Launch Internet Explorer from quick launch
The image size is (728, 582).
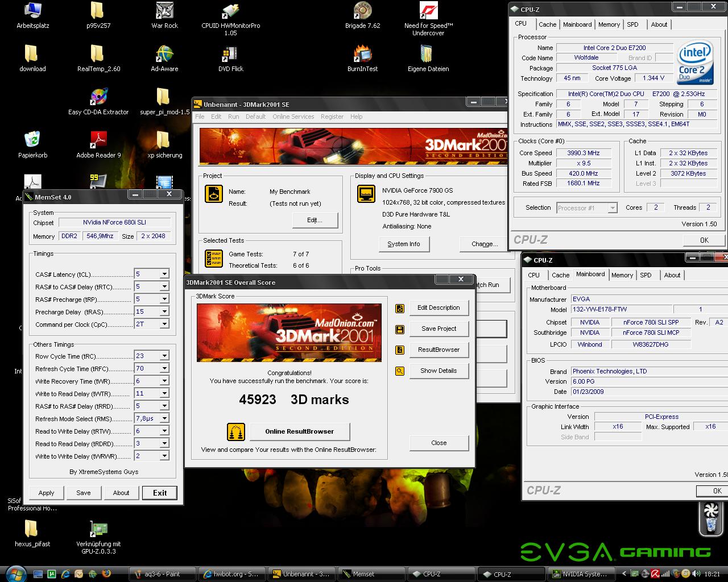pyautogui.click(x=65, y=573)
